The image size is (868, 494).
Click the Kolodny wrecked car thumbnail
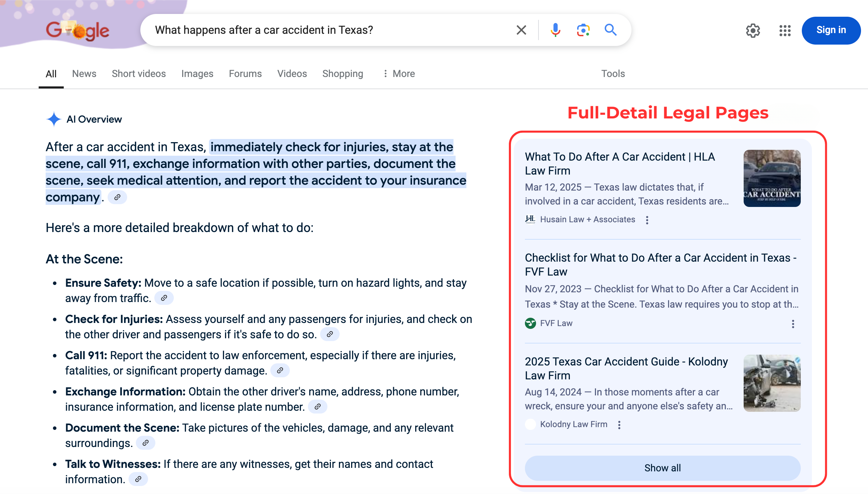point(772,383)
